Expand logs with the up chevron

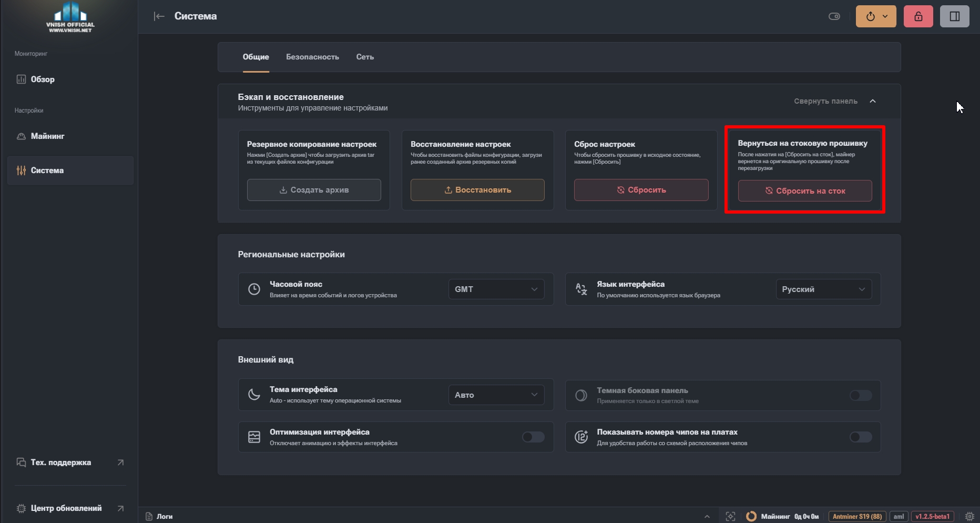click(x=707, y=517)
